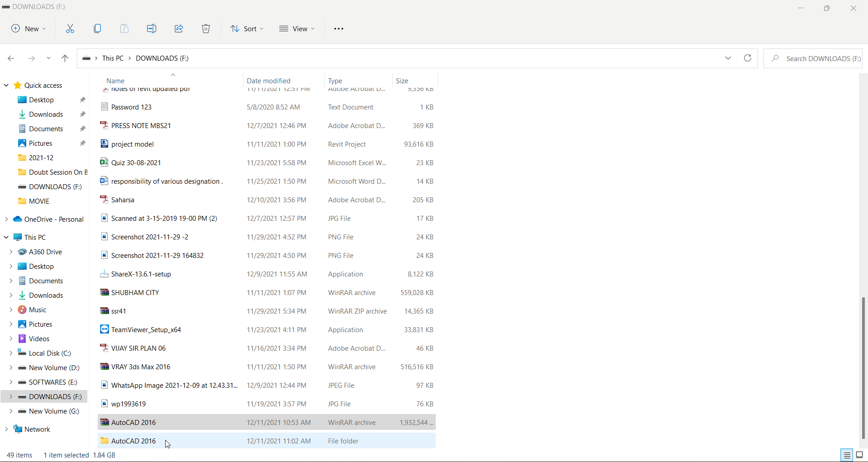Click the vertical scrollbar thumb of file list
The image size is (868, 462).
[863, 368]
